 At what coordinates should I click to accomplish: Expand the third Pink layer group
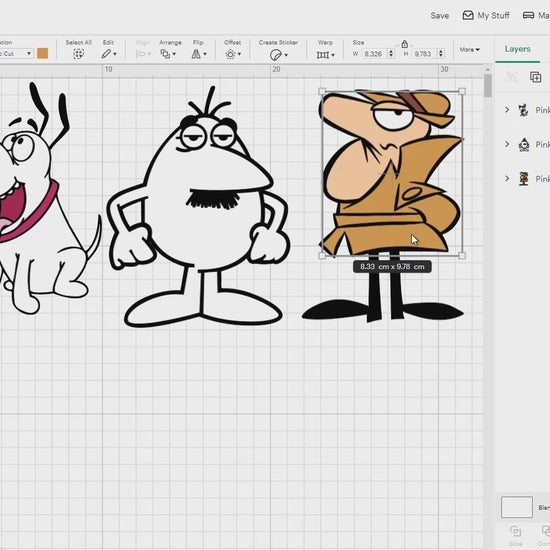pos(507,178)
